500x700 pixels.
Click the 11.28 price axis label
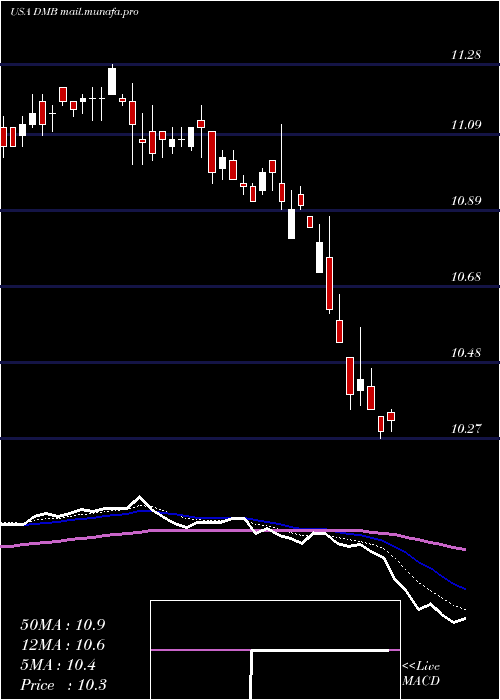pos(467,55)
